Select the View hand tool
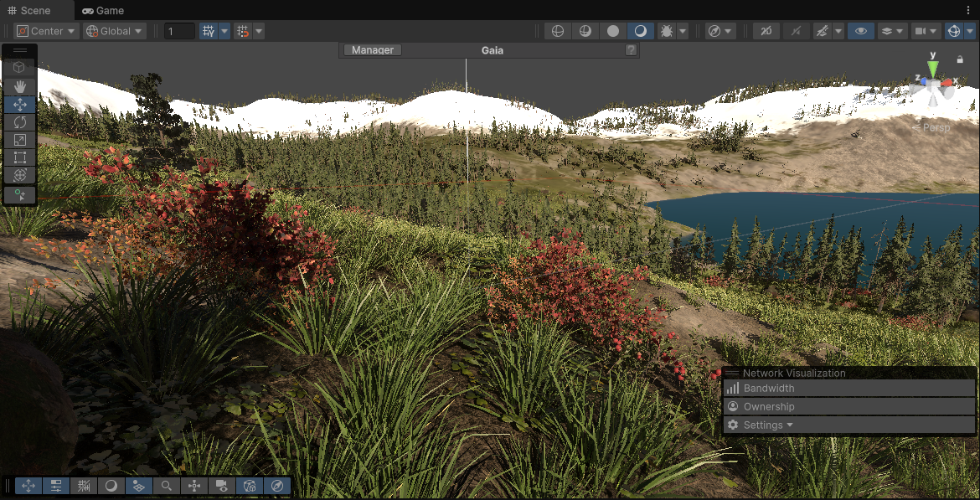980x500 pixels. tap(19, 86)
